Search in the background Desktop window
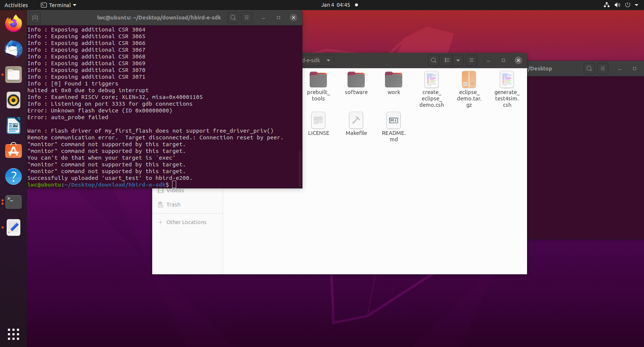 589,69
